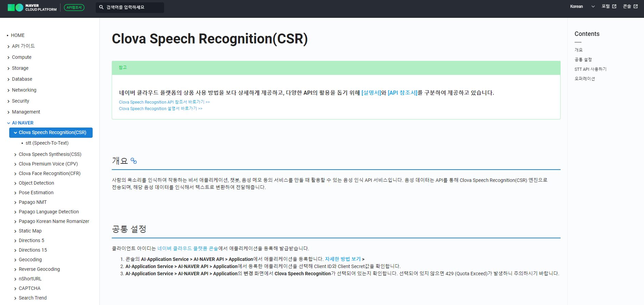Click the [API 참조서] link

(x=403, y=93)
